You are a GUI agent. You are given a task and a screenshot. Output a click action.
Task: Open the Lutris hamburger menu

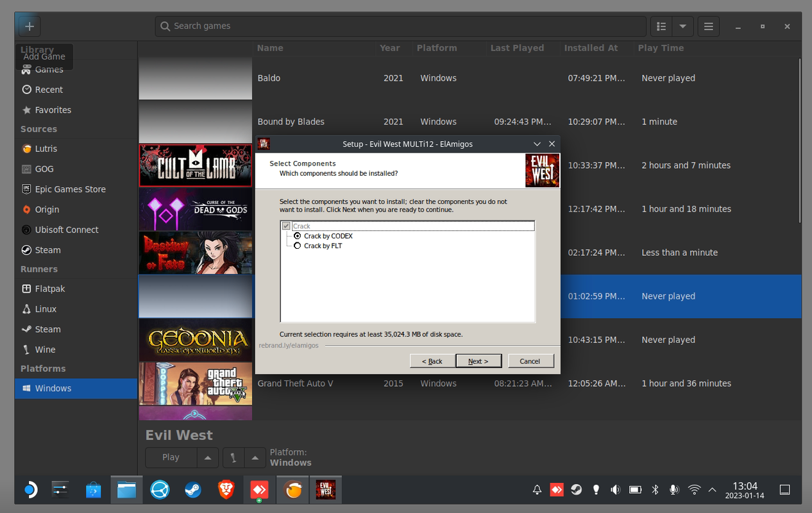click(708, 26)
